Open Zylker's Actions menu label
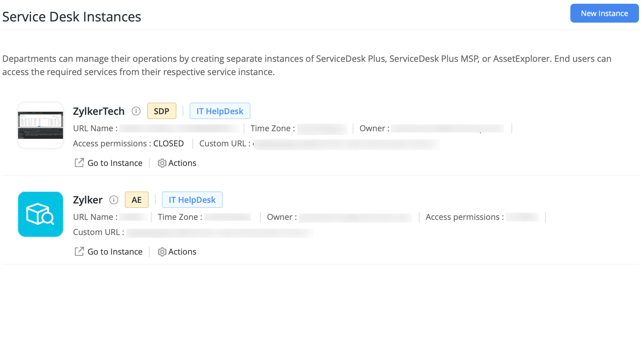 tap(182, 252)
